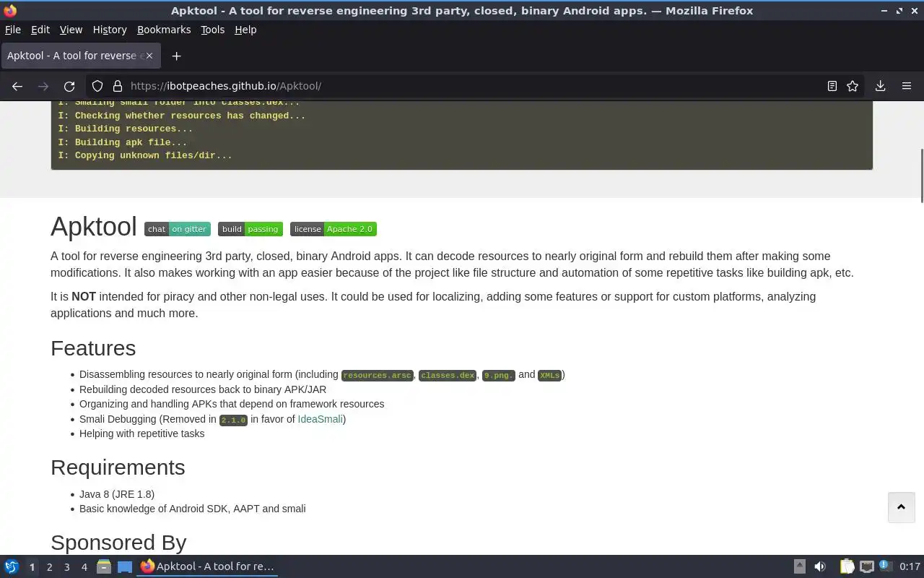Click the resources.arsc code label

pyautogui.click(x=378, y=375)
